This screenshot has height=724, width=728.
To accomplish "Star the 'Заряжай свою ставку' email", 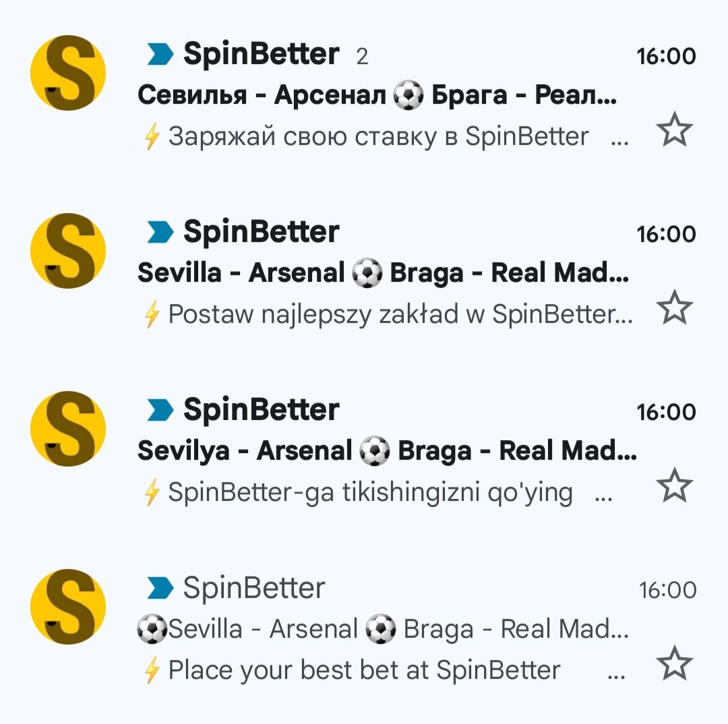I will 674,130.
